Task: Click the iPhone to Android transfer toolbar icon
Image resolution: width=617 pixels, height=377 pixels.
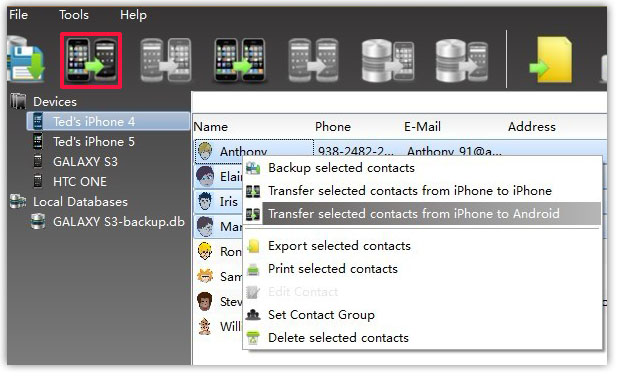Action: (x=91, y=60)
